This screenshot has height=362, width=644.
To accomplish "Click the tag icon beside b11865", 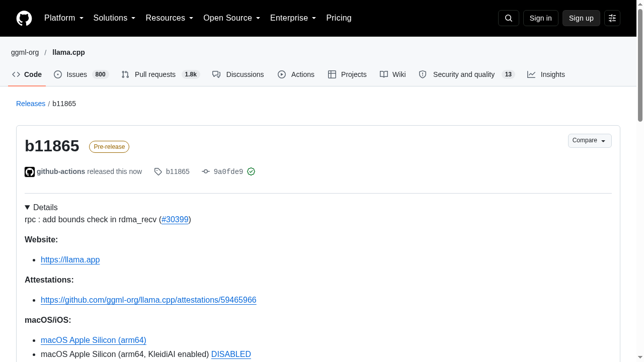I will click(158, 172).
